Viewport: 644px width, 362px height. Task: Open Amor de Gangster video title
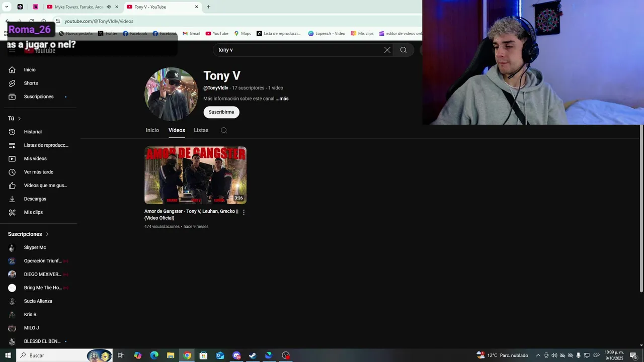pyautogui.click(x=191, y=215)
